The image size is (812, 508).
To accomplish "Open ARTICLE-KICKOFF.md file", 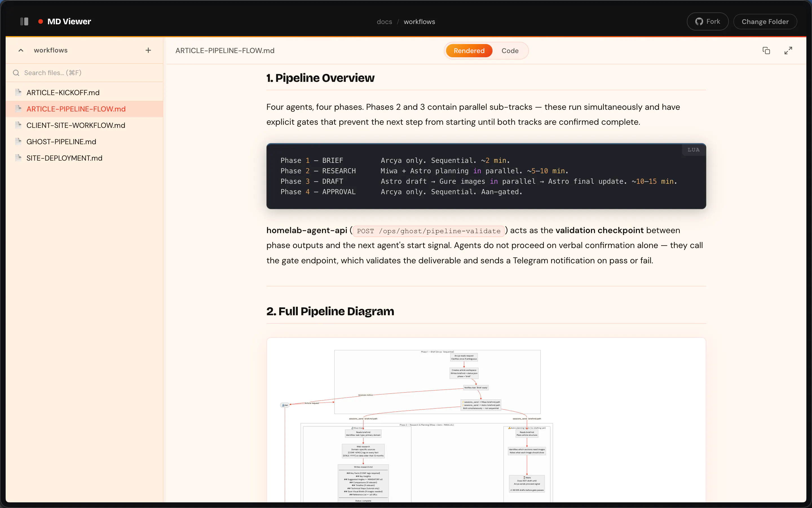I will tap(85, 92).
